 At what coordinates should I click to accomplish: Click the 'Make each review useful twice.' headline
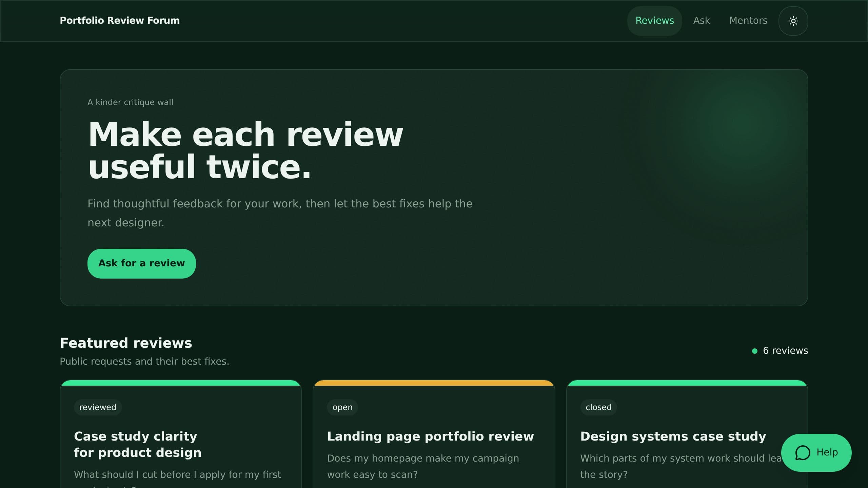click(245, 150)
